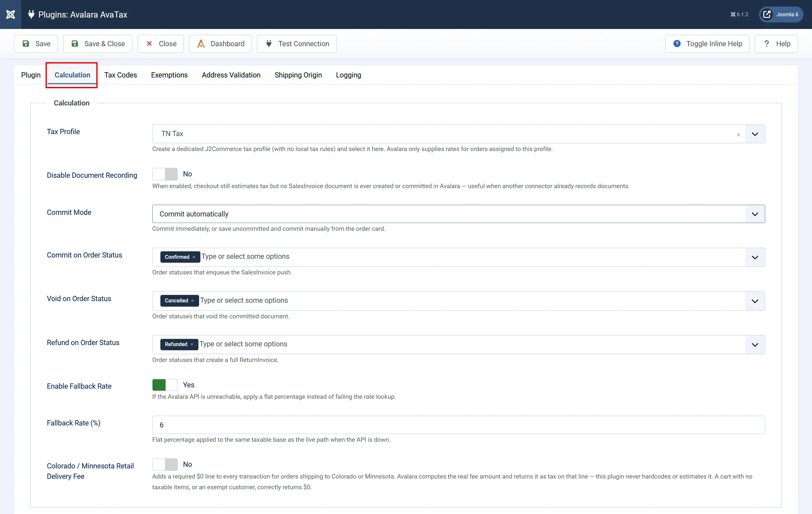Clear the TN Tax profile selection
Viewport: 812px width, 514px height.
[x=738, y=135]
